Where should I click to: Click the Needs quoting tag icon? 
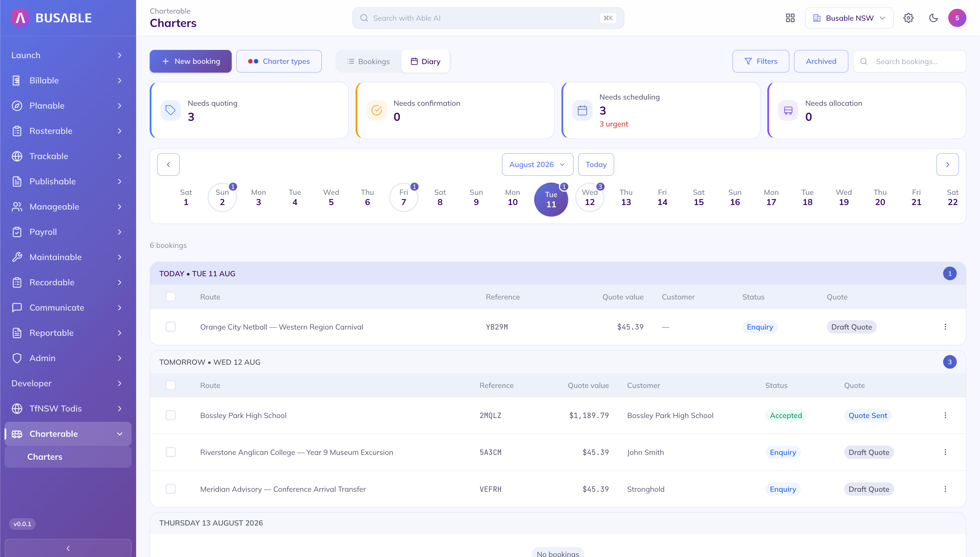(x=171, y=111)
